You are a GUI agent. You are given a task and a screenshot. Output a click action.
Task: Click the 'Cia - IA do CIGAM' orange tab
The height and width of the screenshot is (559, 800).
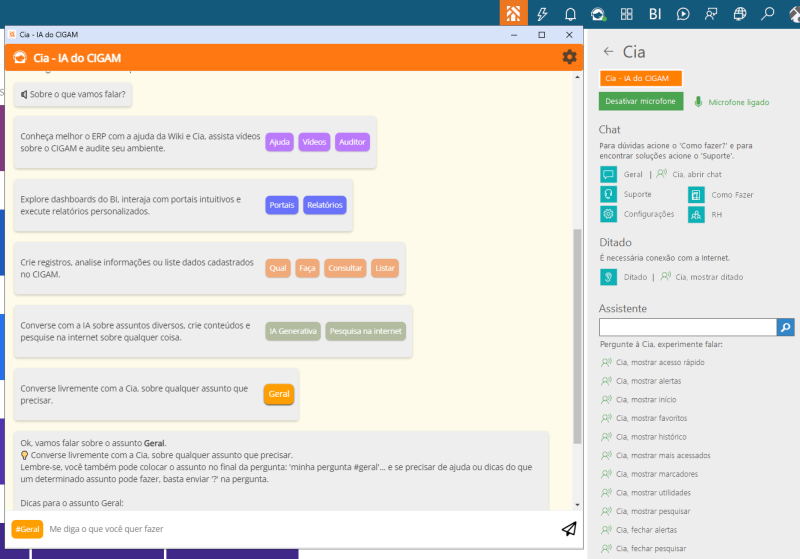[x=640, y=79]
